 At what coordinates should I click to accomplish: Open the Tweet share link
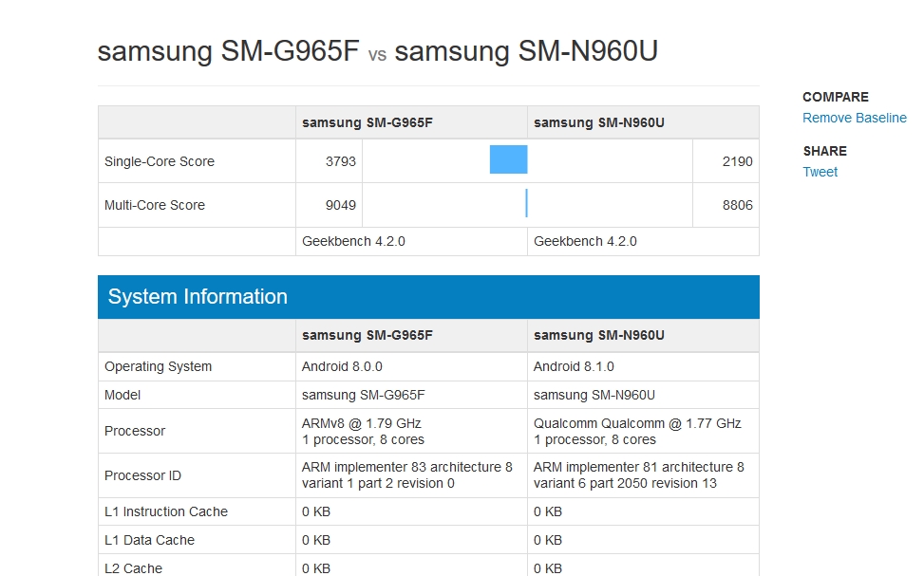point(820,172)
